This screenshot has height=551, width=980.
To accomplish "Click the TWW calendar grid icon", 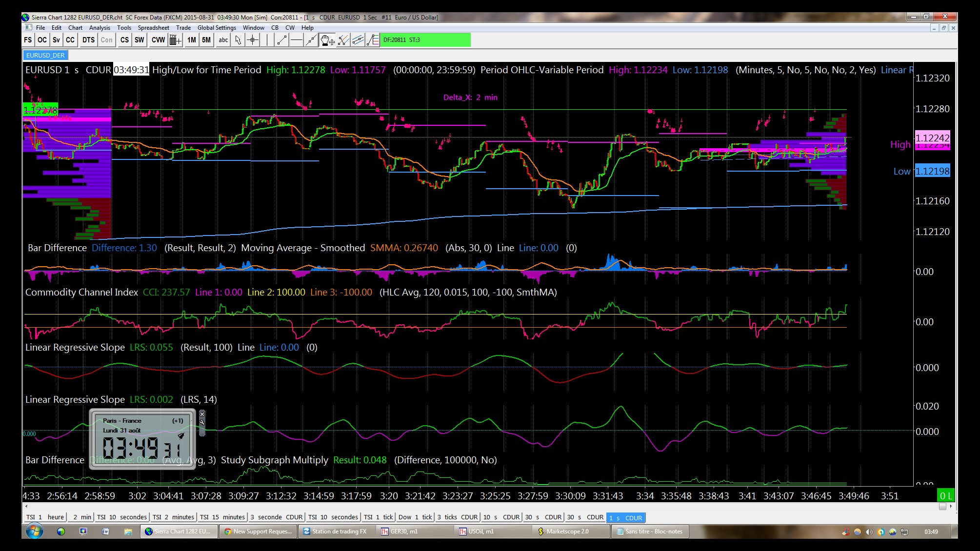I will [175, 40].
